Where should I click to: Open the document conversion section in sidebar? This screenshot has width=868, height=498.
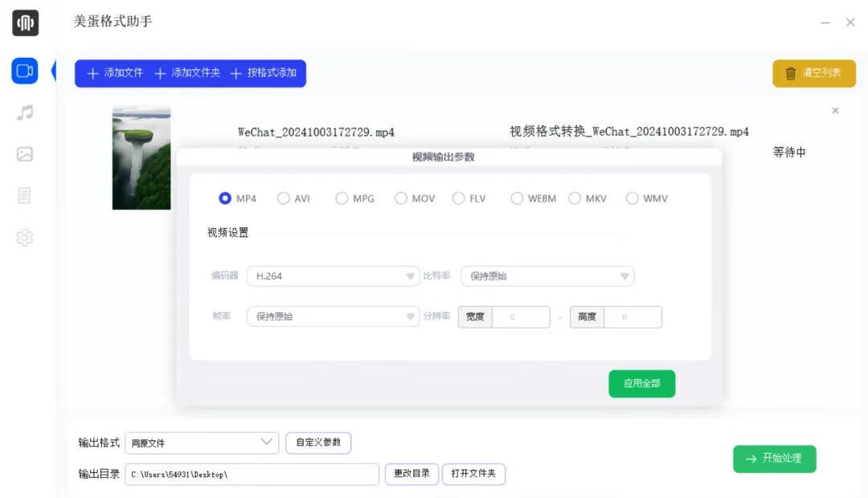pos(24,197)
